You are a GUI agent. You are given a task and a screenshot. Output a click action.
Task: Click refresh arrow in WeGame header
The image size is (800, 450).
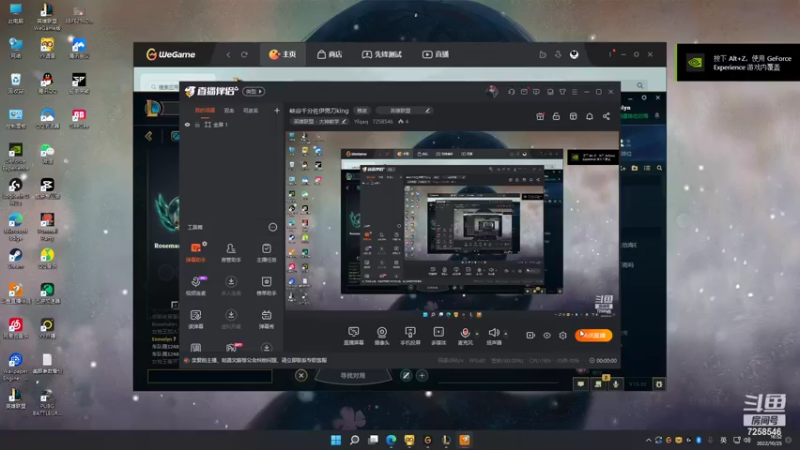[x=244, y=55]
